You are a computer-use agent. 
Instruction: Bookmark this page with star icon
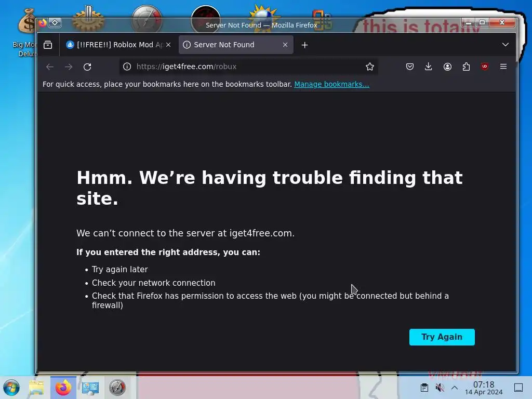pyautogui.click(x=370, y=67)
